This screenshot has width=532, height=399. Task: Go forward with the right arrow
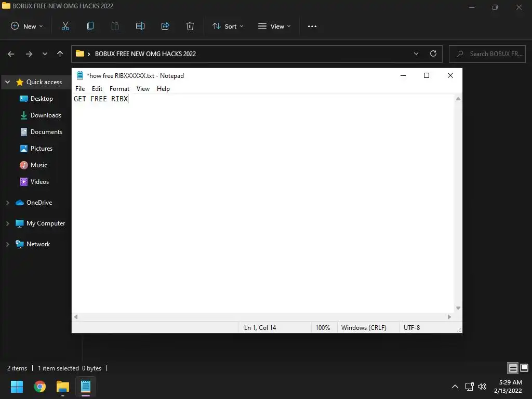click(x=29, y=54)
